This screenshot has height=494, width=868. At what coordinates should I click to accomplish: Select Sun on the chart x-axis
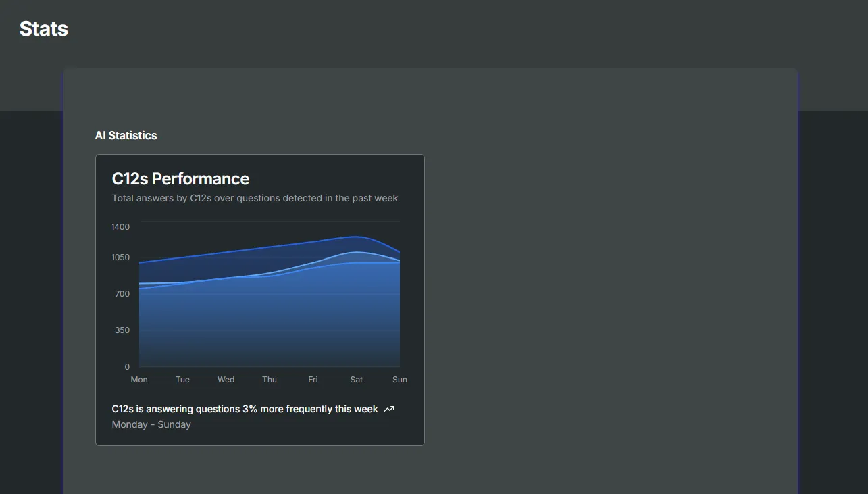(400, 380)
